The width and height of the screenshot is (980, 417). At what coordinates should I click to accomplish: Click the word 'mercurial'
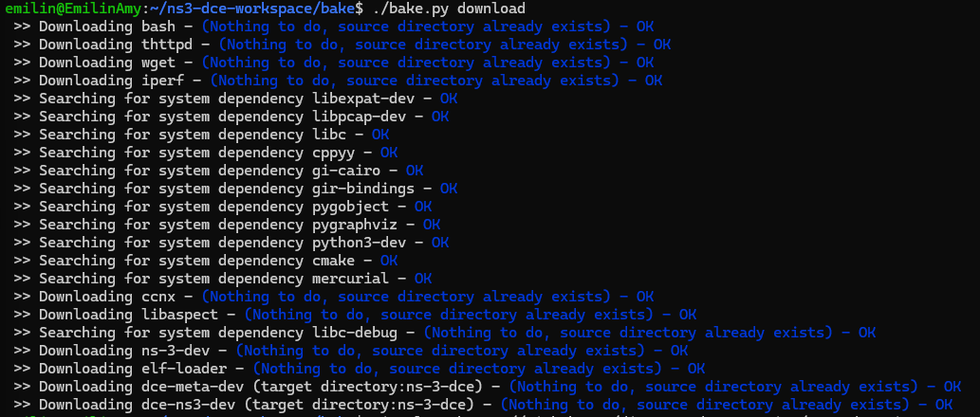coord(350,279)
